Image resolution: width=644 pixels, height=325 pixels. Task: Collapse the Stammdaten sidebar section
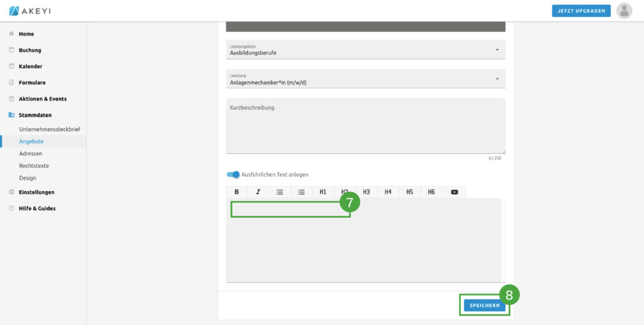[x=35, y=115]
